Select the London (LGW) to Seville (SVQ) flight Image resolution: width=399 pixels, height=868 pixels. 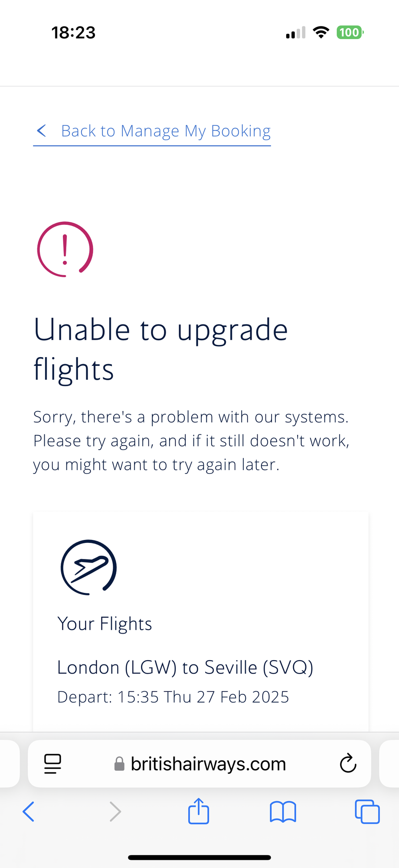coord(185,667)
